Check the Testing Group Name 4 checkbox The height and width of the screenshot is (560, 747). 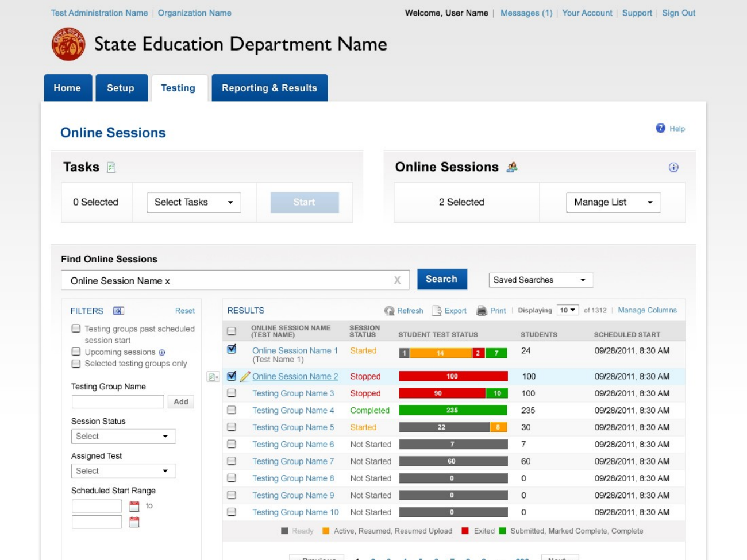pos(232,410)
